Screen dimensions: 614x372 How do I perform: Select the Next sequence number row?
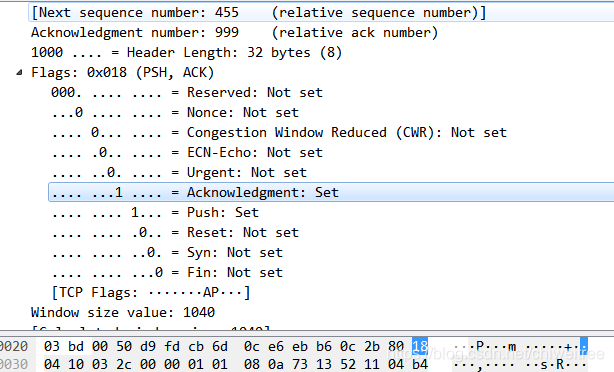coord(321,13)
